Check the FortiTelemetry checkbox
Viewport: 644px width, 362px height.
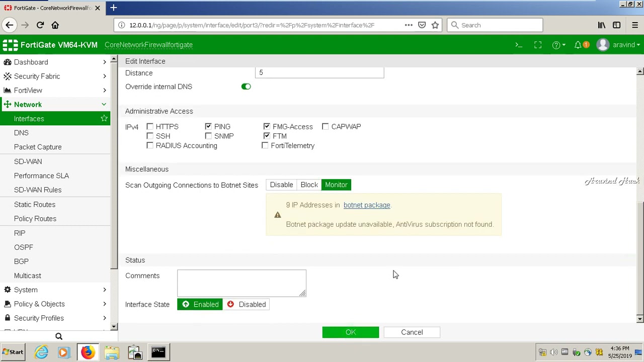pyautogui.click(x=265, y=146)
